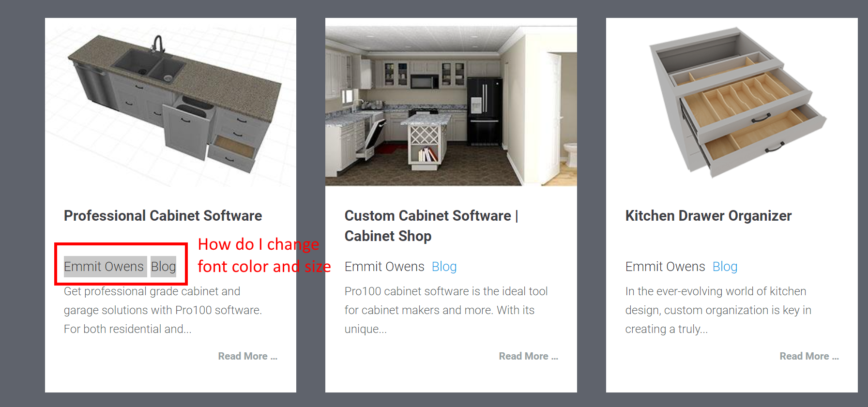This screenshot has height=407, width=868.
Task: Open blue Blog link in third card
Action: tap(725, 267)
